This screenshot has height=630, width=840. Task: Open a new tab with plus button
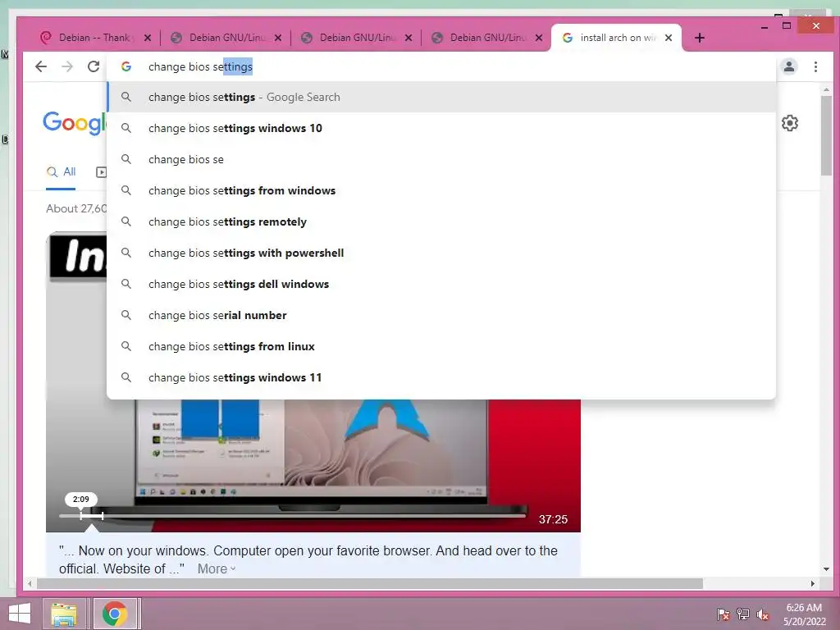coord(699,38)
